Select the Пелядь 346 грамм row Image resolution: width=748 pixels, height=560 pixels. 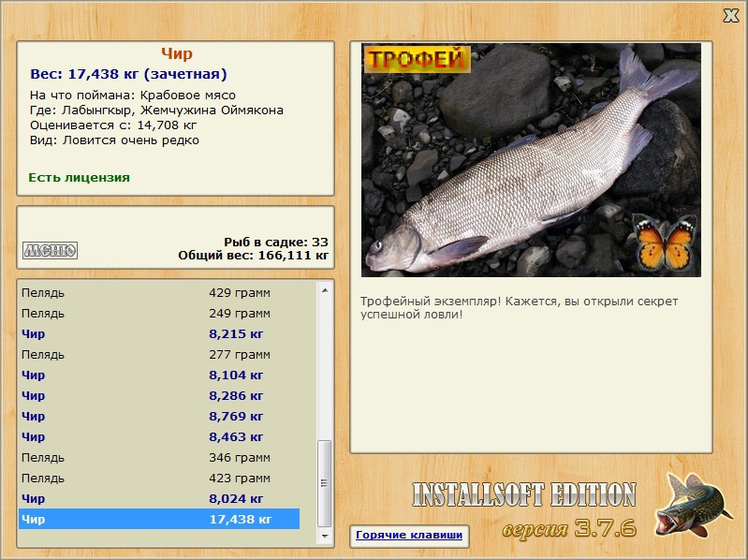pos(159,457)
